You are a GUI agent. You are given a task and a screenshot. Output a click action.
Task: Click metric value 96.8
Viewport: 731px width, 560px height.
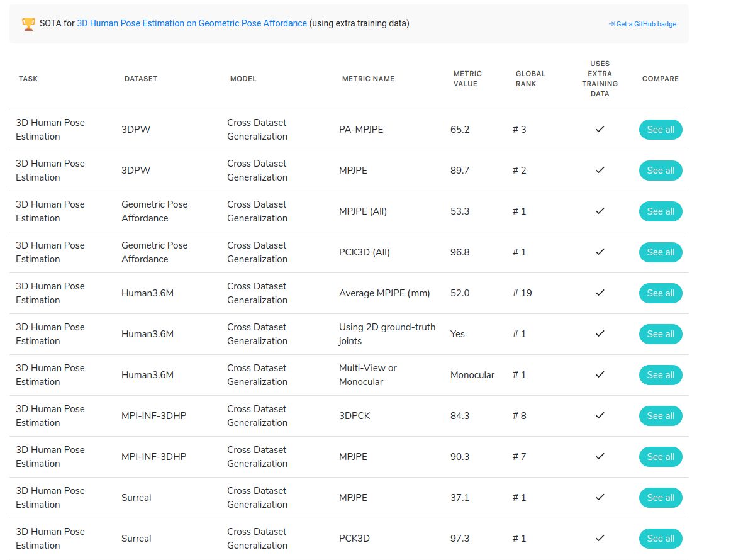coord(460,252)
